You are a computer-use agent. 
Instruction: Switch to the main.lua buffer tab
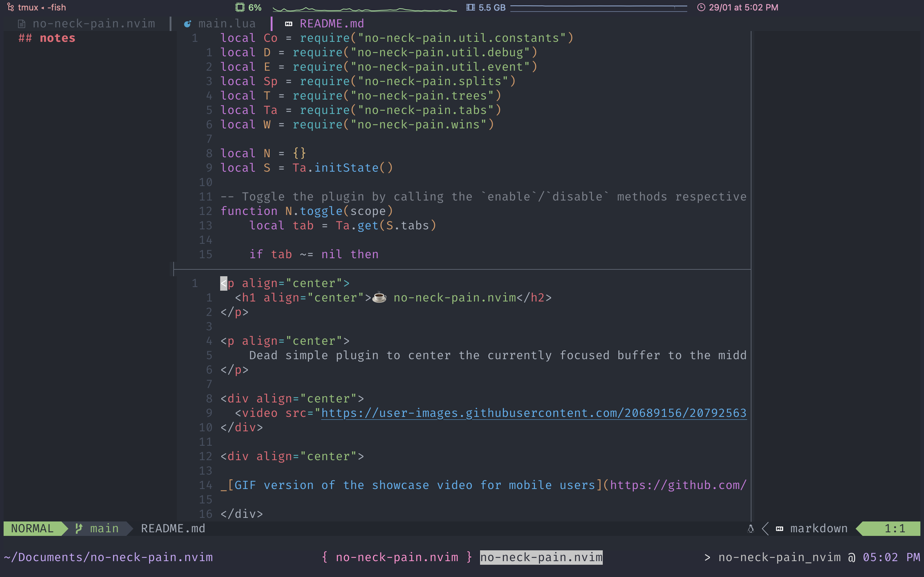227,23
